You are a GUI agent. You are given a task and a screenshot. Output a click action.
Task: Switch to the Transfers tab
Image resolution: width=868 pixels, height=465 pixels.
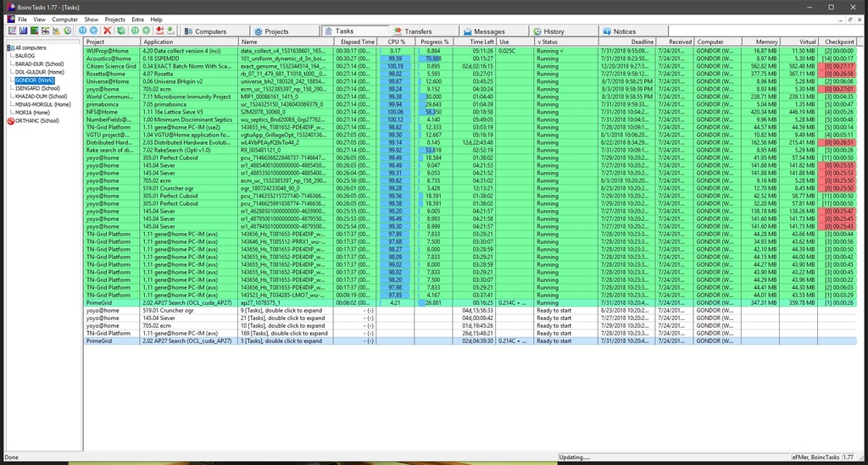coord(425,31)
